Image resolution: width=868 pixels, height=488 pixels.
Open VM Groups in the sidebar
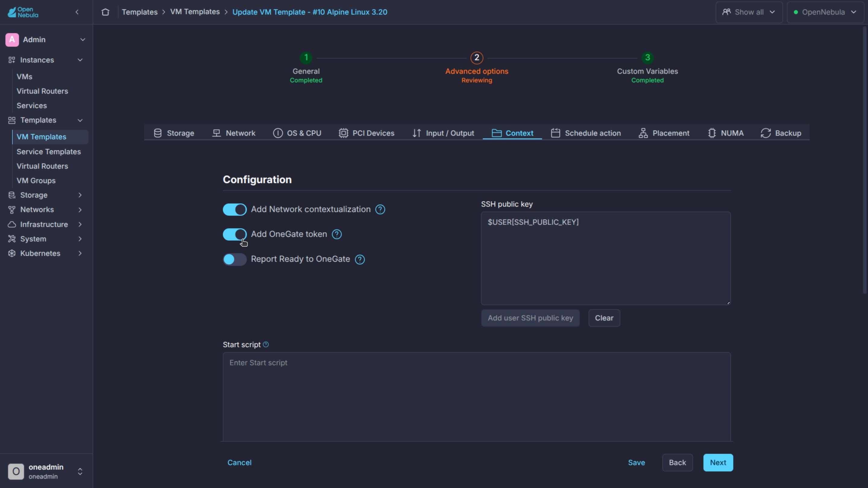click(36, 180)
